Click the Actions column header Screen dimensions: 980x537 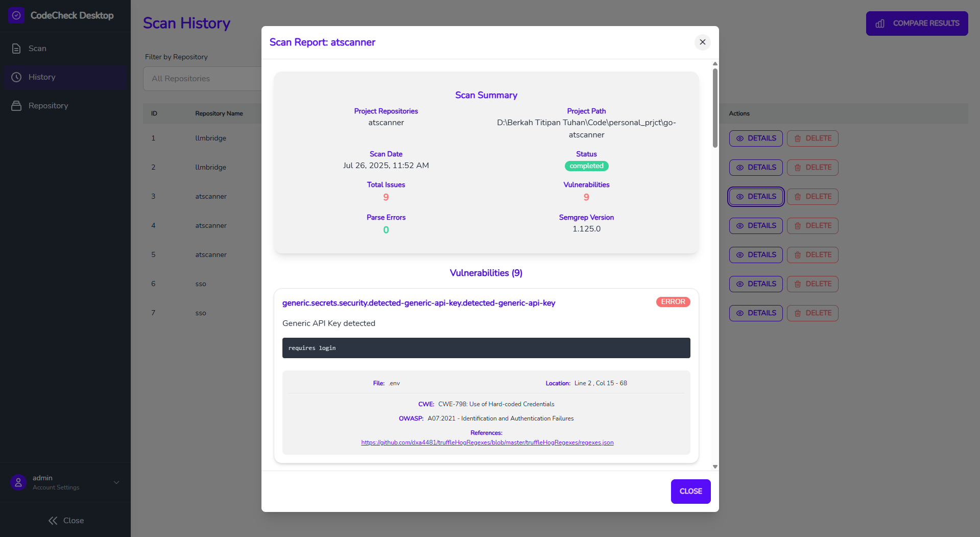click(x=739, y=113)
